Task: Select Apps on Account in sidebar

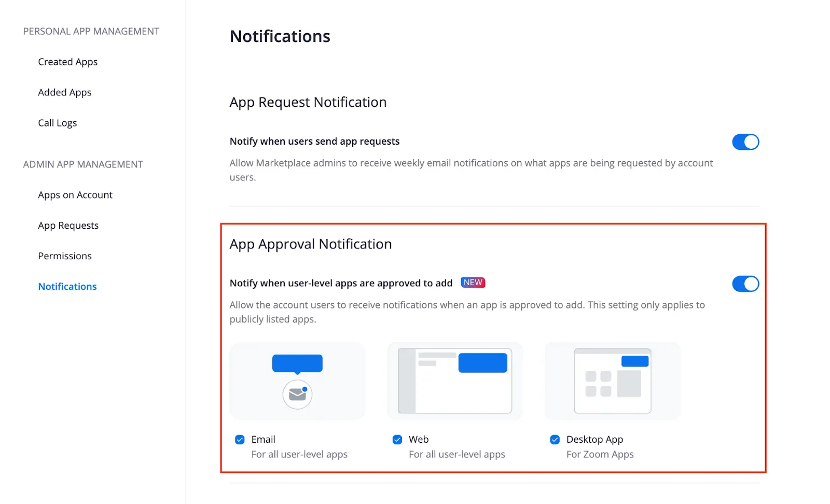Action: (x=75, y=194)
